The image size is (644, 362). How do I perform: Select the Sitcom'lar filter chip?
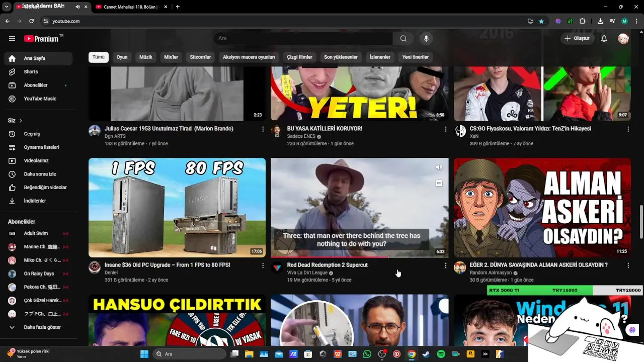click(x=200, y=57)
